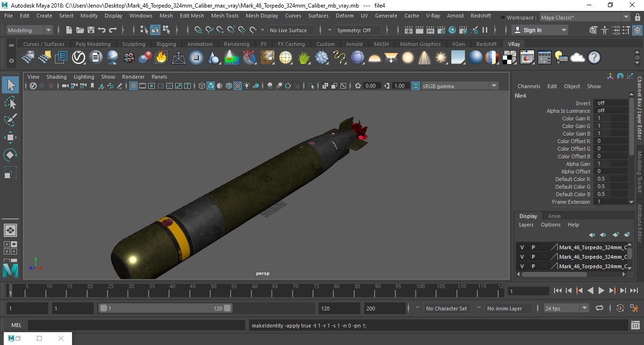644x345 pixels.
Task: Toggle visibility V of third layer
Action: (x=522, y=266)
